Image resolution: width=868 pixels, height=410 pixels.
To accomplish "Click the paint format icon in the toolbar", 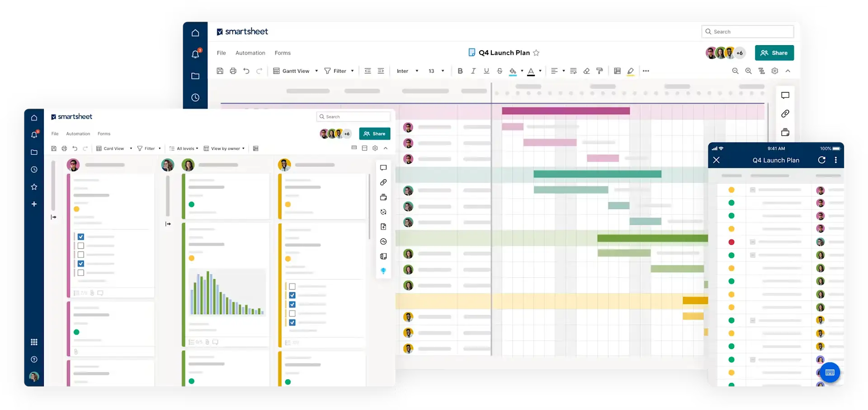I will coord(600,71).
